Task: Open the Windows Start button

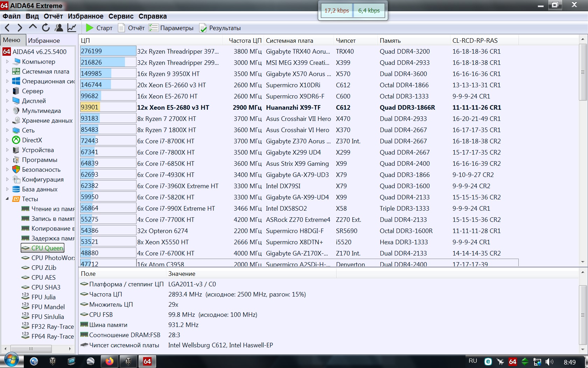Action: [11, 359]
